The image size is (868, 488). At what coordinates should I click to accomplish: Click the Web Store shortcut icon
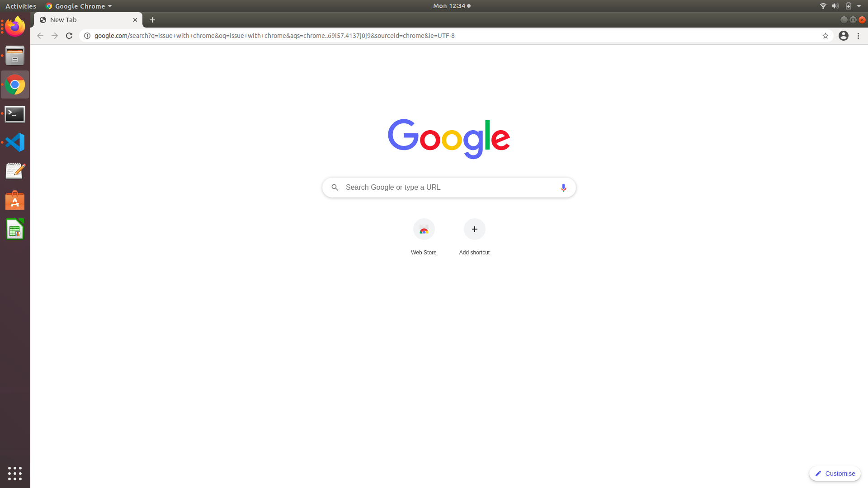424,229
